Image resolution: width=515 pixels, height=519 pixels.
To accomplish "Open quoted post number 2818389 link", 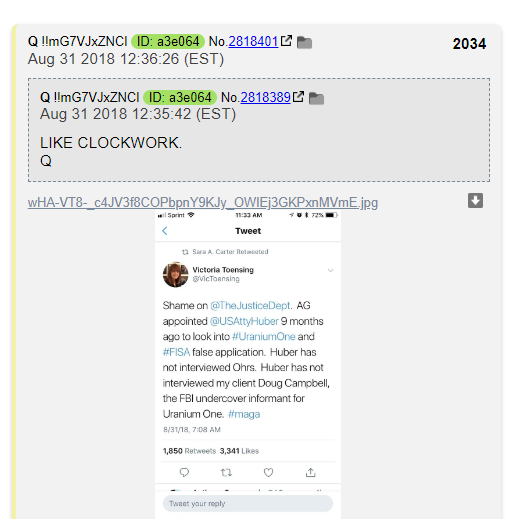I will tap(265, 98).
